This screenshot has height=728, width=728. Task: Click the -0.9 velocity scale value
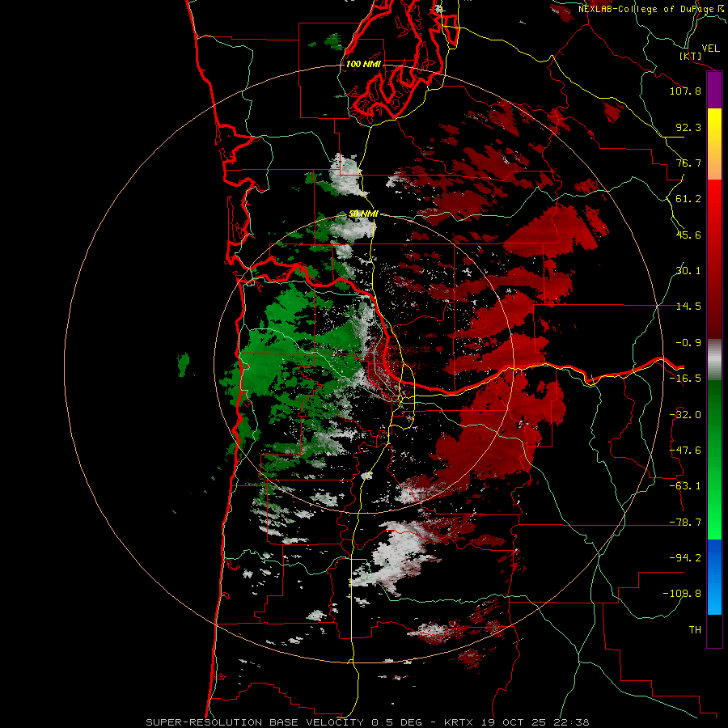click(688, 343)
